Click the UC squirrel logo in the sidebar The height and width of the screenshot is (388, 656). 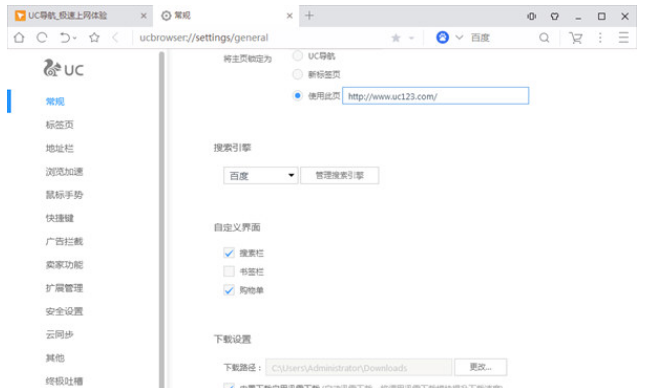(x=63, y=68)
